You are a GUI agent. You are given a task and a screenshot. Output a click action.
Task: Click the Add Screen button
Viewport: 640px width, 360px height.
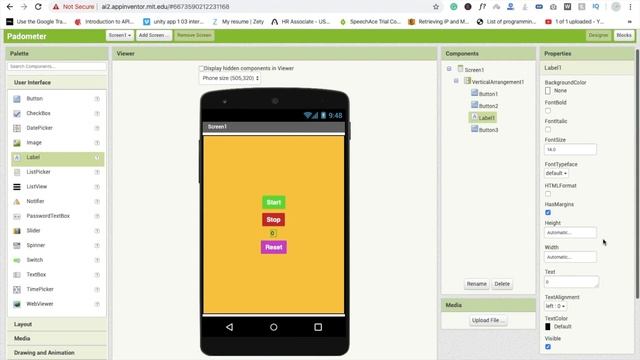(153, 36)
